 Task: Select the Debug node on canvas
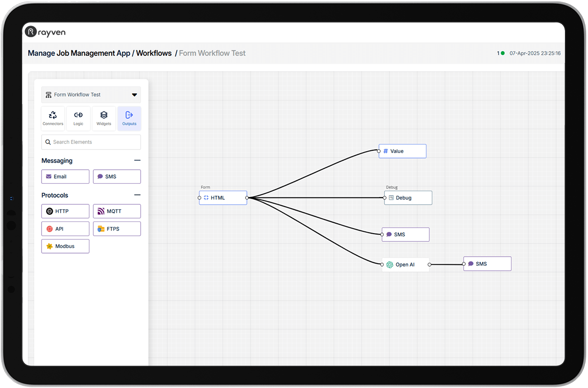coord(408,198)
